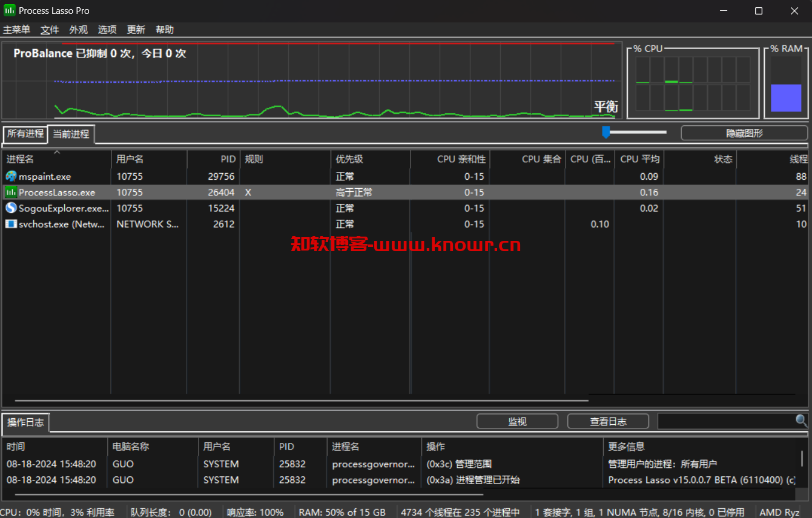Select the SogouExplorer.exe row name

(x=64, y=208)
